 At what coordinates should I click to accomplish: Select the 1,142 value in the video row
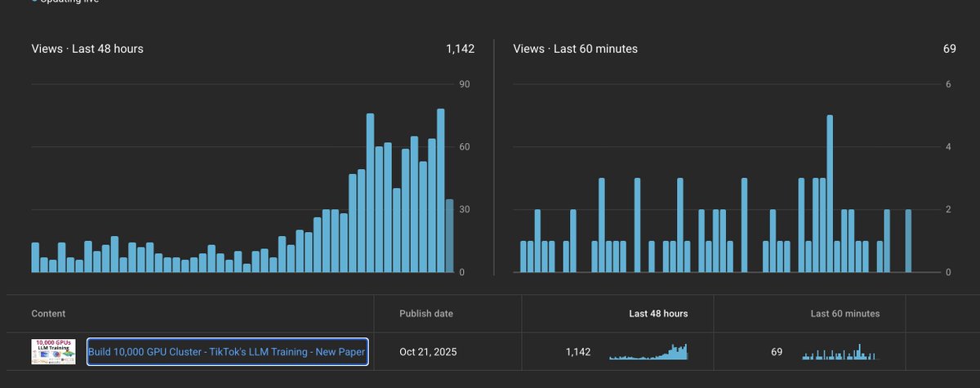point(579,352)
